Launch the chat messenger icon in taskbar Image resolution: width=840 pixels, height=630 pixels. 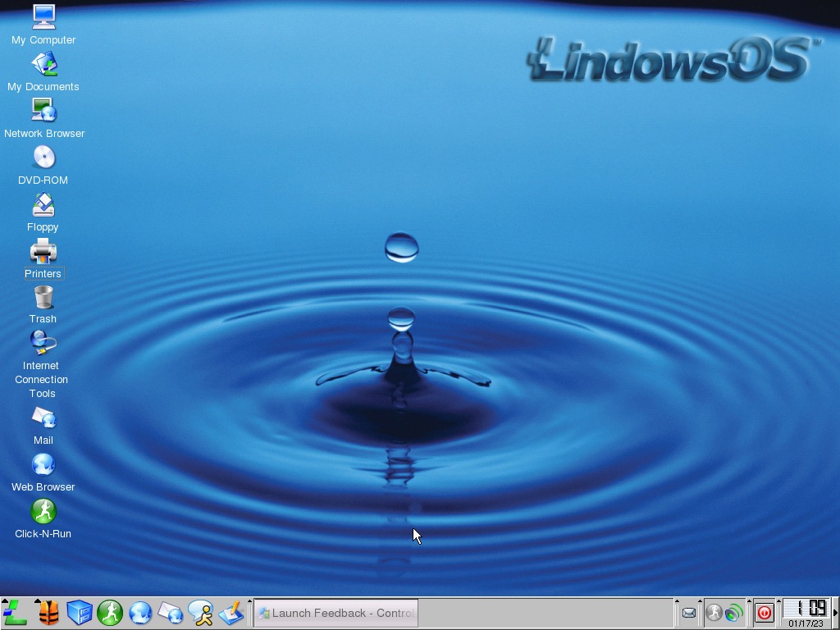tap(201, 613)
